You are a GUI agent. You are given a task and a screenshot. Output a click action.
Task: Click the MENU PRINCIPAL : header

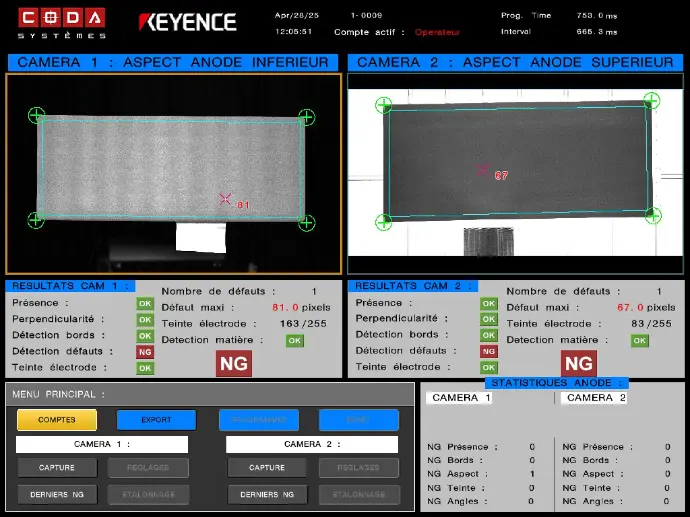coord(59,394)
